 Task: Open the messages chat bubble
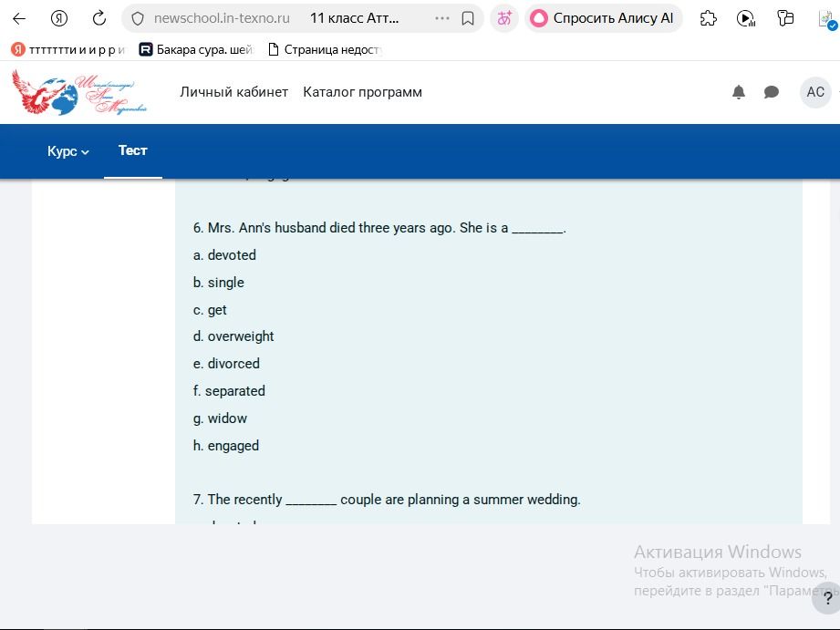click(x=772, y=92)
